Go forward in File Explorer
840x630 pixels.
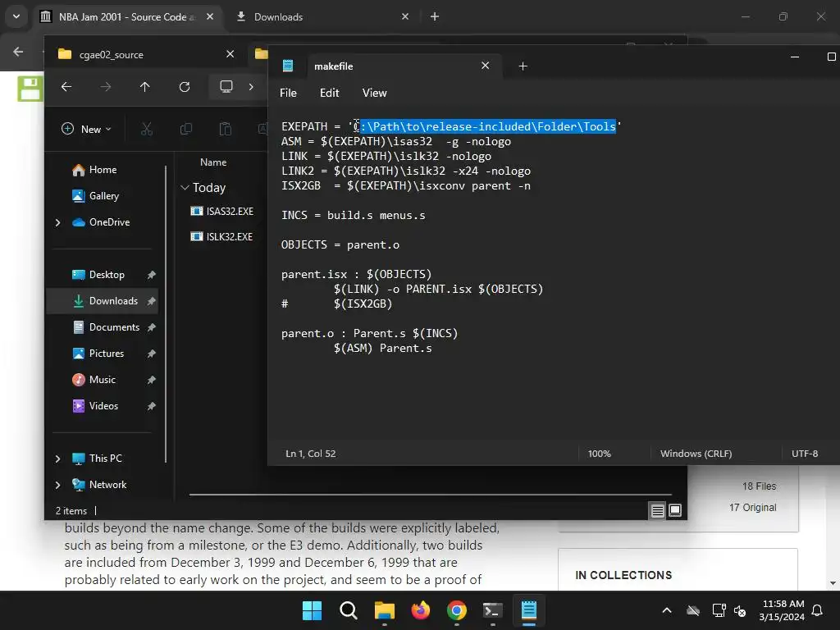point(106,87)
